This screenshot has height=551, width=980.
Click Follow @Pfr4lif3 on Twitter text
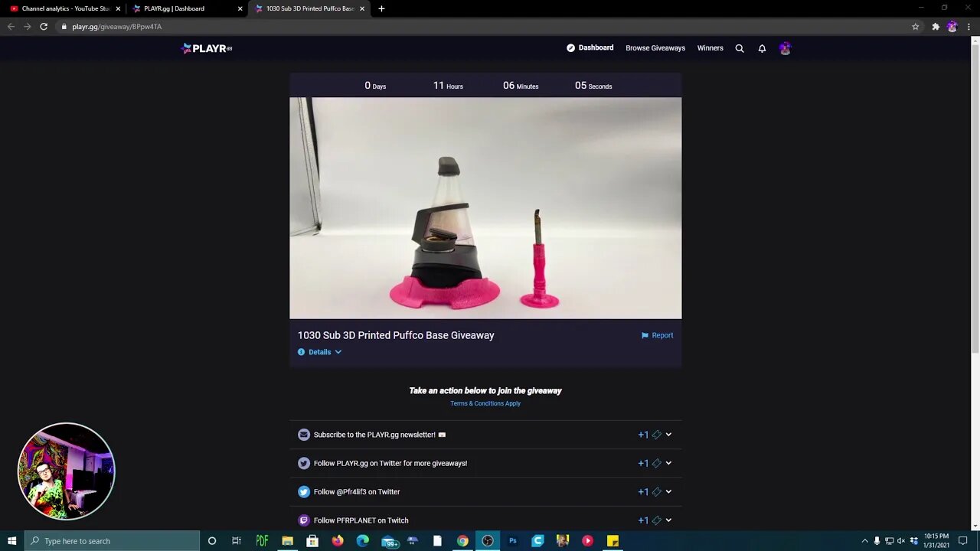click(x=357, y=492)
